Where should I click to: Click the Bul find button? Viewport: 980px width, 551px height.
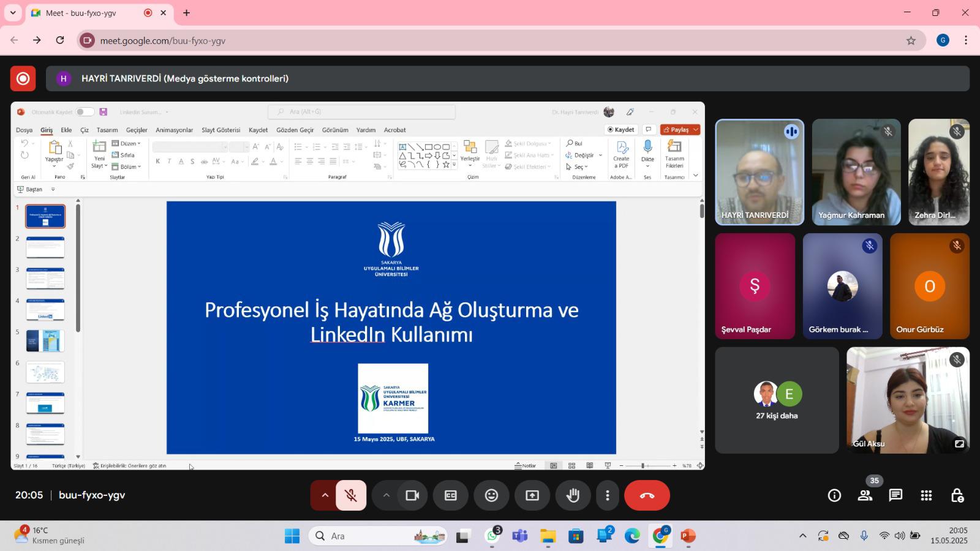574,143
